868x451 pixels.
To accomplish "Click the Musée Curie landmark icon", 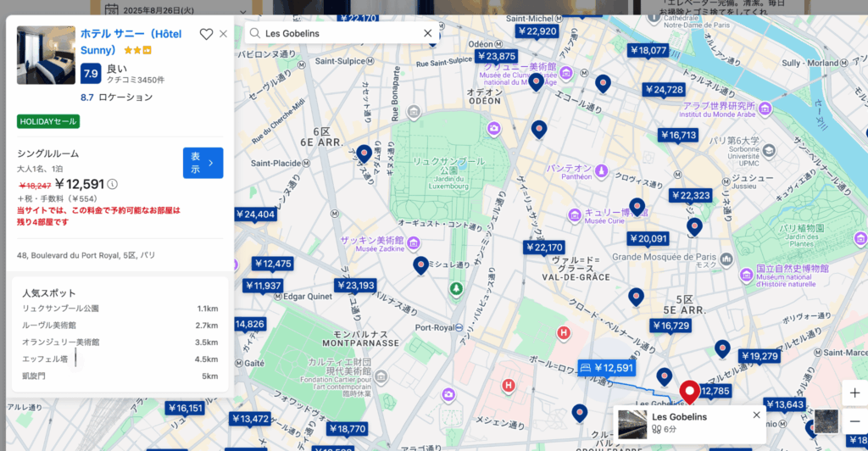I will [575, 214].
